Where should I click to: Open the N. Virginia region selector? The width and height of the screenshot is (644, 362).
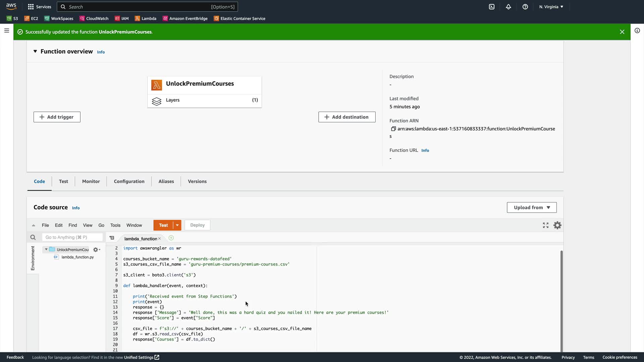coord(551,7)
